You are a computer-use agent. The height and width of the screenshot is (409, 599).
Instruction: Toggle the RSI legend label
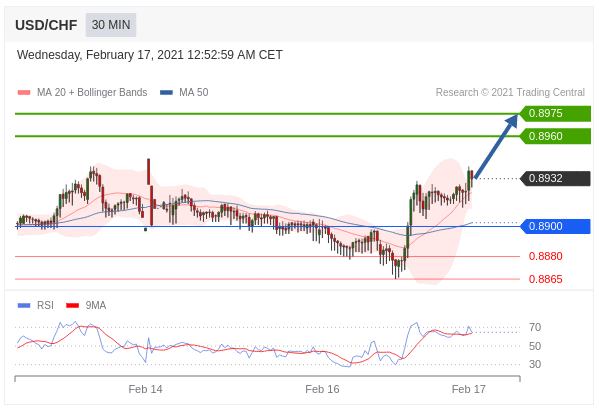pos(45,306)
